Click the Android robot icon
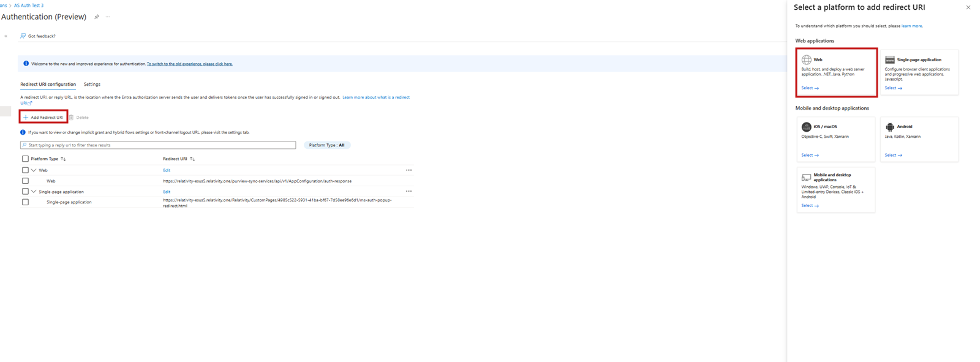This screenshot has width=980, height=362. pyautogui.click(x=890, y=127)
